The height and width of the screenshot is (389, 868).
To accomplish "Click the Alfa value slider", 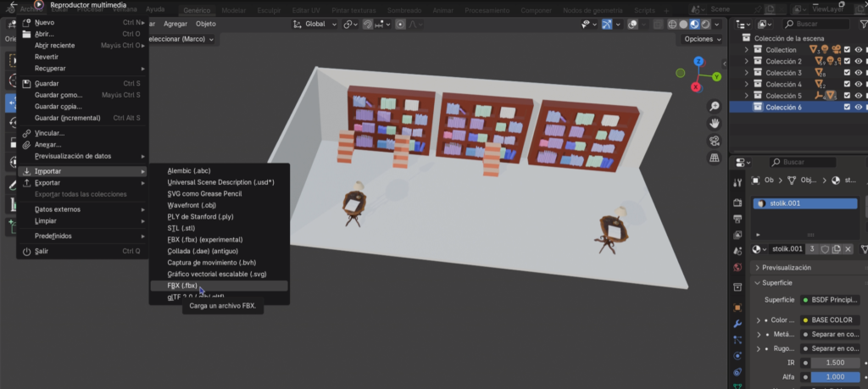I will point(834,376).
